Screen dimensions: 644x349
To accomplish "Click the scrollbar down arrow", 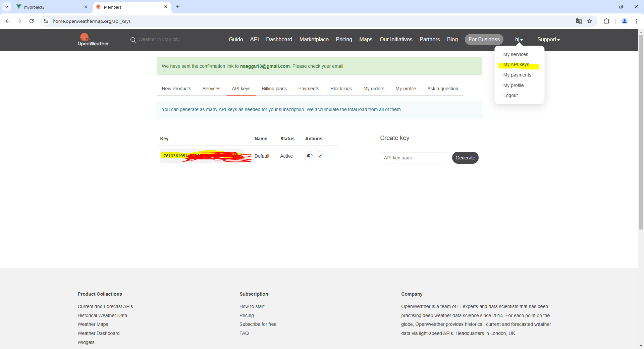I will point(641,346).
